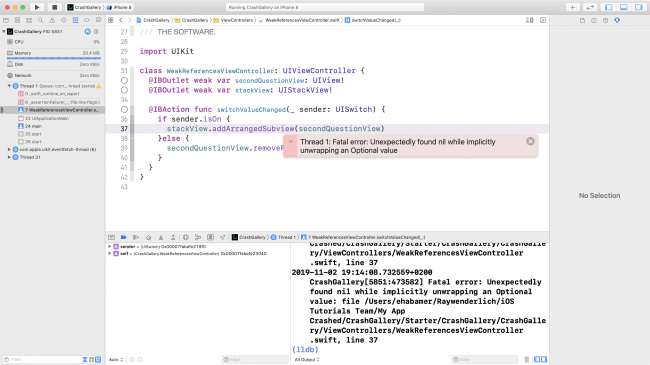650x365 pixels.
Task: Select the CrashGallery scheme in toolbar
Action: (x=85, y=7)
